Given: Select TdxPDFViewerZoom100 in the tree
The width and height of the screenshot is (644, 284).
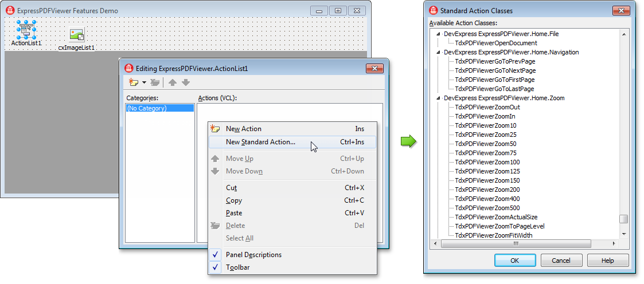Looking at the screenshot, I should 479,162.
